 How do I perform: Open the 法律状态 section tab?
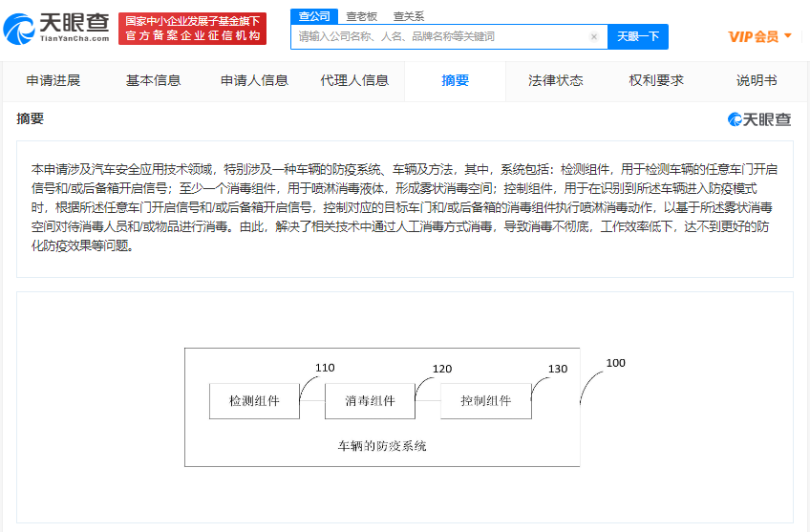556,80
